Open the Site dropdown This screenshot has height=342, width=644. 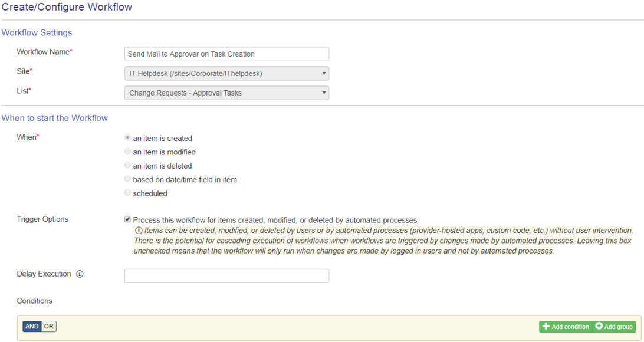[x=226, y=74]
